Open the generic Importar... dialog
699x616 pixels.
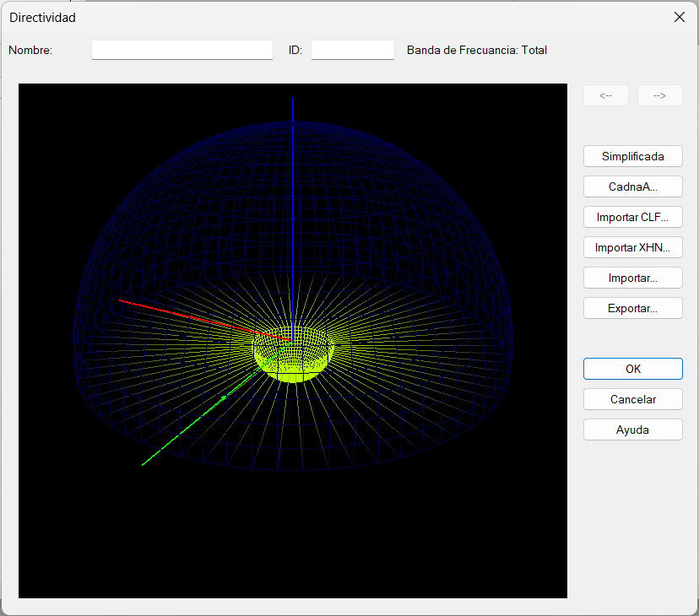[632, 278]
